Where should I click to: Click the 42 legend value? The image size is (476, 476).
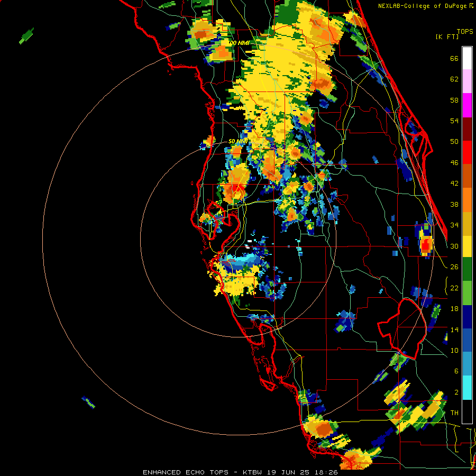(x=454, y=184)
